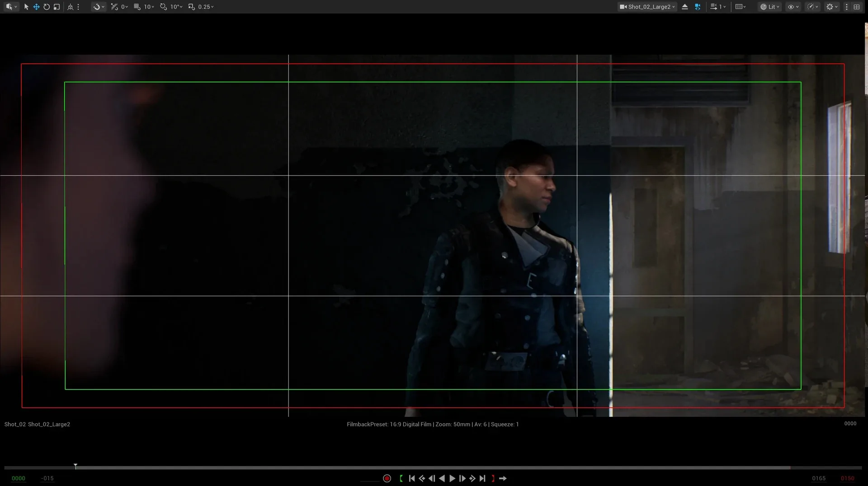The height and width of the screenshot is (486, 868).
Task: Open the grid snap value 10 dropdown
Action: pos(145,7)
